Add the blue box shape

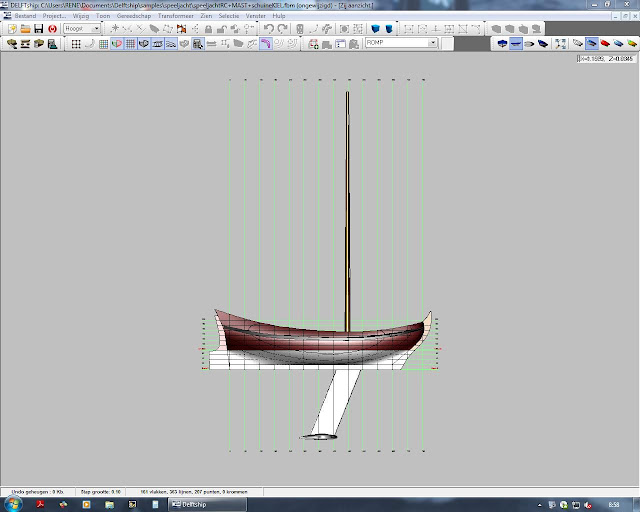pos(376,29)
